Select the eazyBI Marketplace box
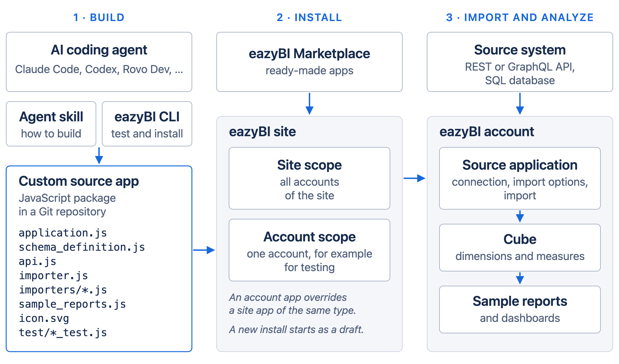This screenshot has height=364, width=619. (309, 62)
